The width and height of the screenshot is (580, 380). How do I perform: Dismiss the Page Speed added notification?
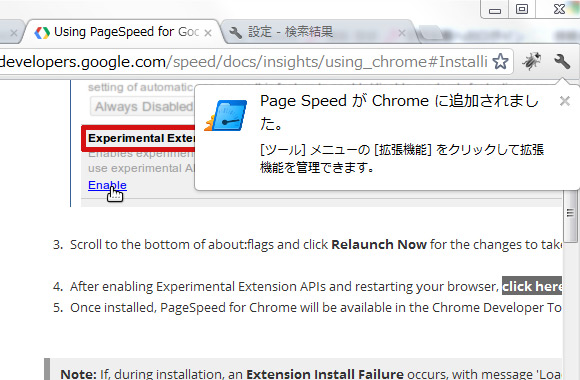click(x=564, y=101)
